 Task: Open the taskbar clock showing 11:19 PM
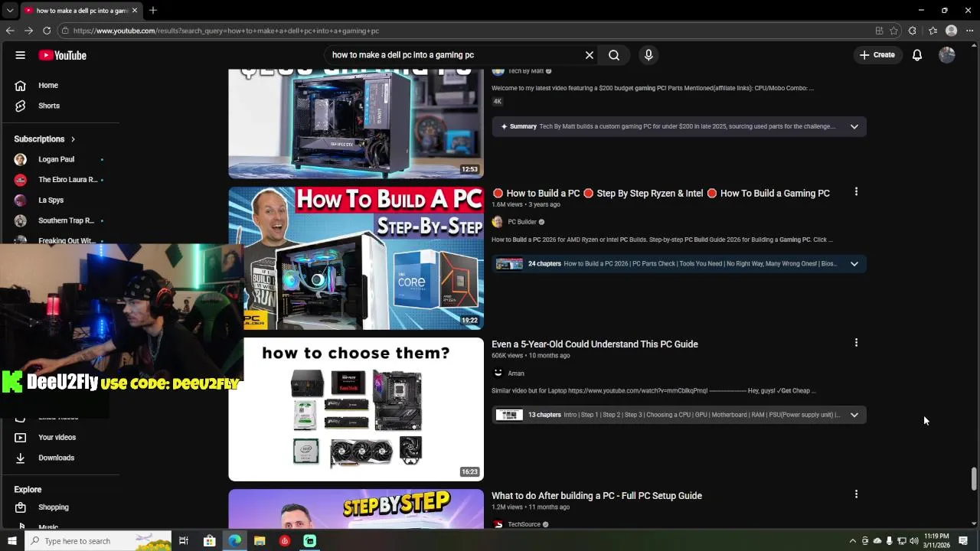[x=937, y=541]
